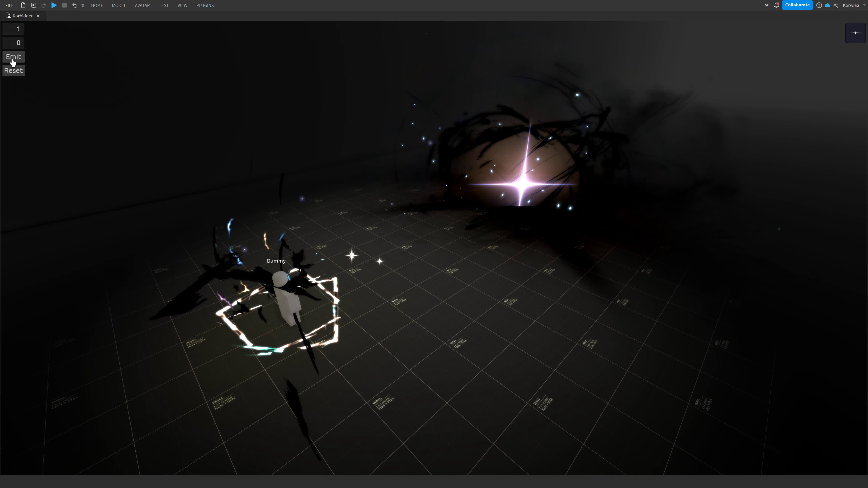
Task: Click the Stop playtest square
Action: 64,5
